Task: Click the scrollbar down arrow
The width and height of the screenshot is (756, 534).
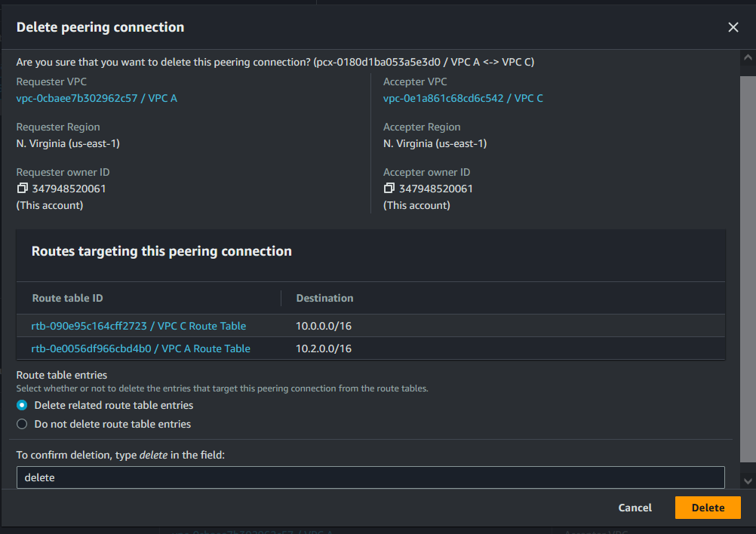Action: (747, 480)
